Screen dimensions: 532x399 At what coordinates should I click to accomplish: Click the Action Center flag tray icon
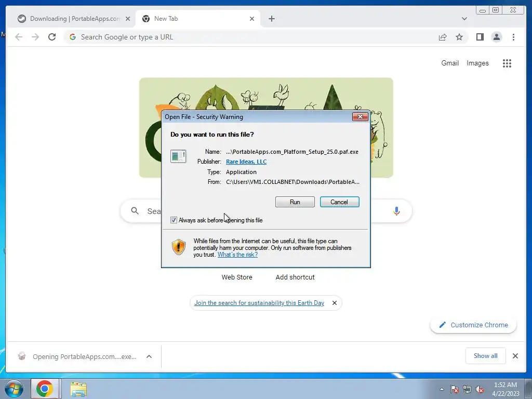[x=454, y=389]
